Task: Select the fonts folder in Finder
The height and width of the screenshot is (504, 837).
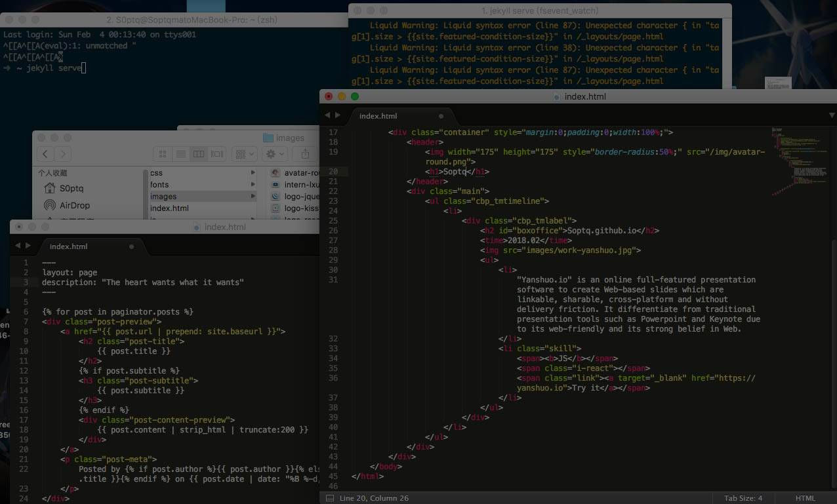Action: pyautogui.click(x=159, y=185)
